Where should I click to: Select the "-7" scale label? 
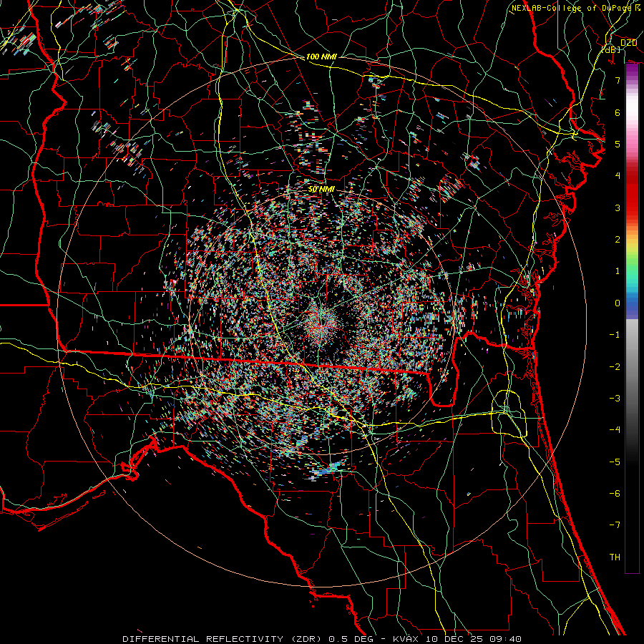(615, 525)
